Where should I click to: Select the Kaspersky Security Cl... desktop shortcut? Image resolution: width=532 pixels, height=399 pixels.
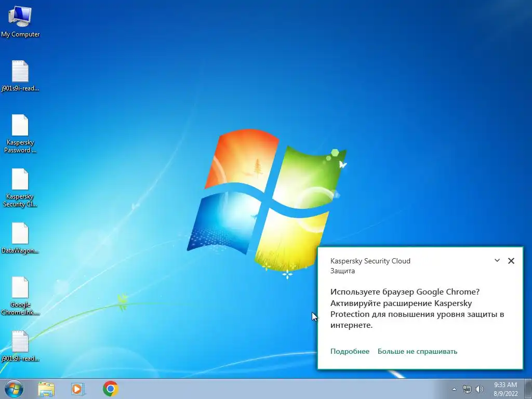click(20, 188)
